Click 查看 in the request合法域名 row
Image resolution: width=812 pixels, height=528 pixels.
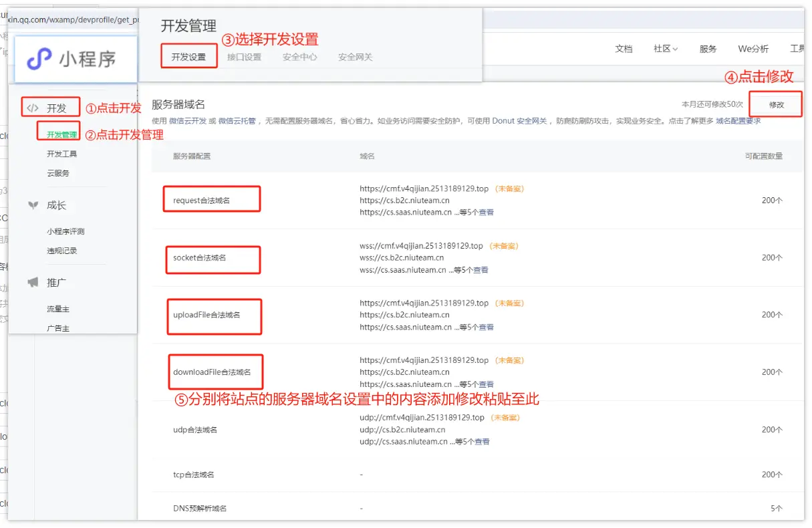[x=487, y=213]
